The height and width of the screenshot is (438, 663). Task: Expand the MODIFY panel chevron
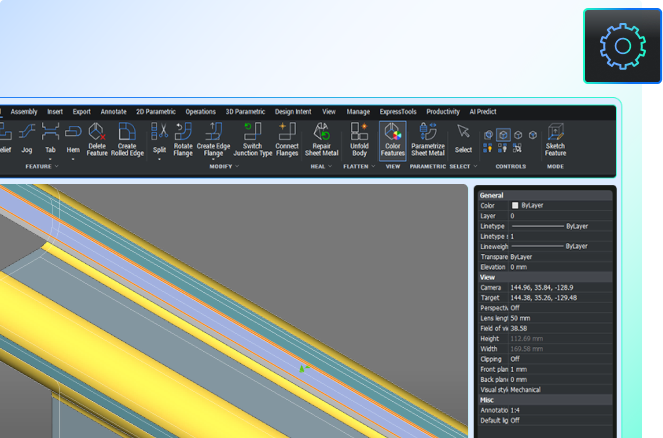click(237, 167)
